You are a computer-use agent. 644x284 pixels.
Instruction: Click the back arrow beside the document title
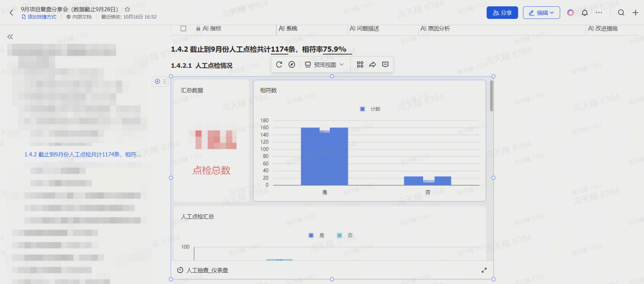point(12,13)
